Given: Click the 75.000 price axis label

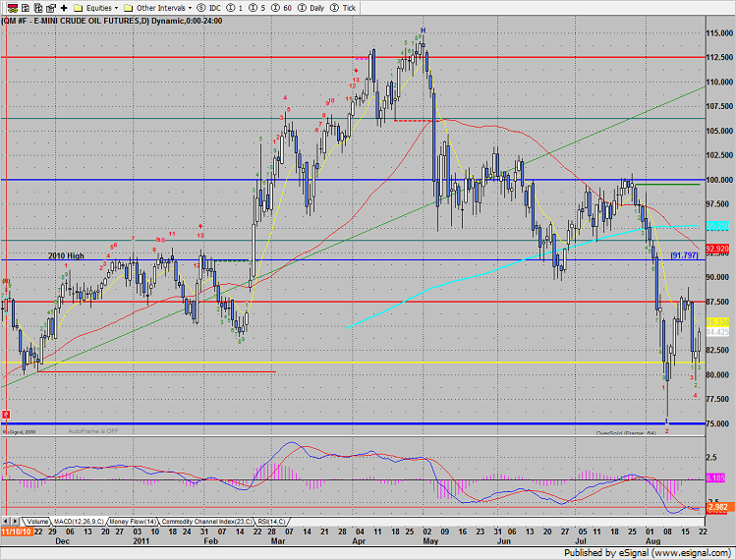Looking at the screenshot, I should point(719,423).
